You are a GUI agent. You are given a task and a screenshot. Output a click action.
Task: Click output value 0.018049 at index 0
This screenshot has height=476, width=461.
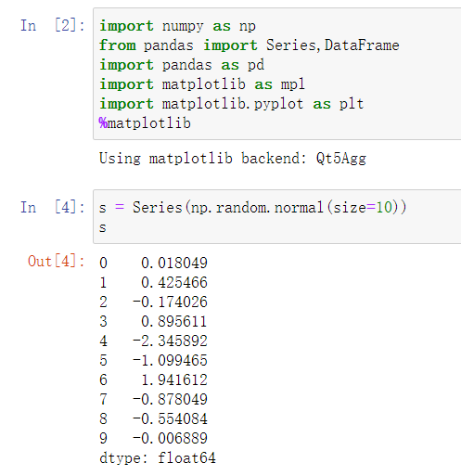[x=174, y=263]
